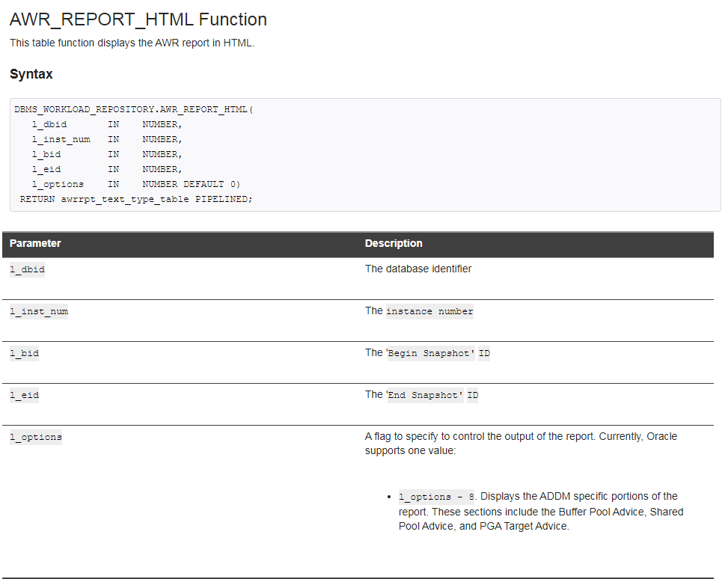Click the l_eid parameter text
728x585 pixels.
click(x=22, y=395)
